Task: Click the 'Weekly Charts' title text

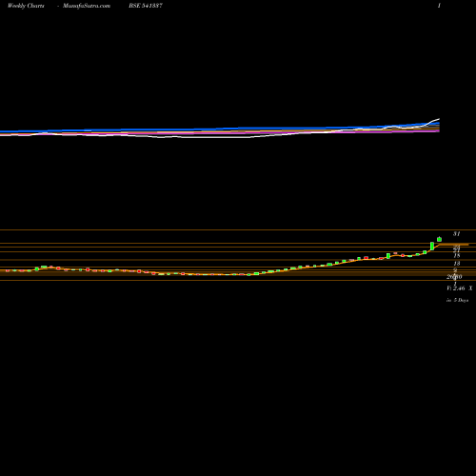Action: [x=26, y=6]
